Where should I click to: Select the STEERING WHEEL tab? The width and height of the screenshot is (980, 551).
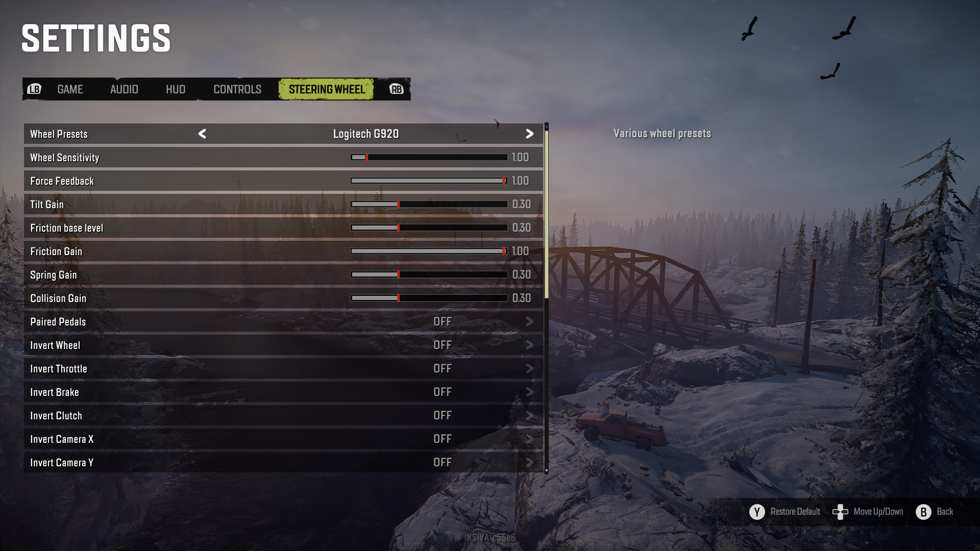pyautogui.click(x=327, y=89)
